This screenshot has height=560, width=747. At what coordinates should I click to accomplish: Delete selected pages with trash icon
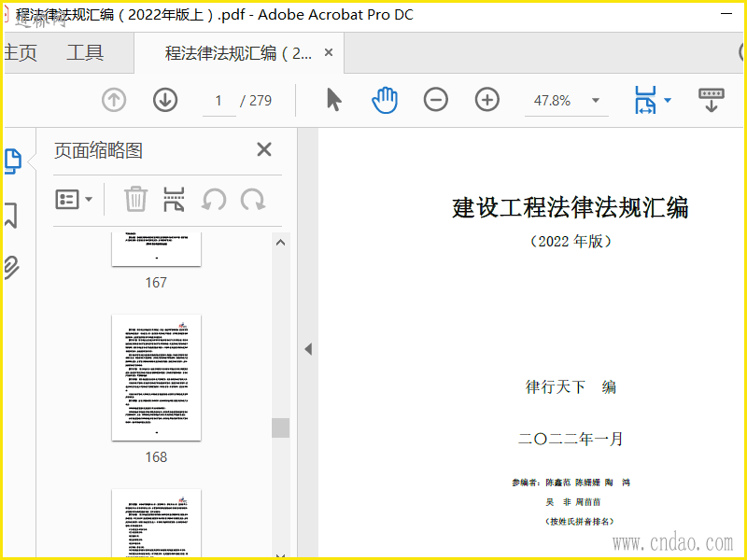(x=135, y=199)
